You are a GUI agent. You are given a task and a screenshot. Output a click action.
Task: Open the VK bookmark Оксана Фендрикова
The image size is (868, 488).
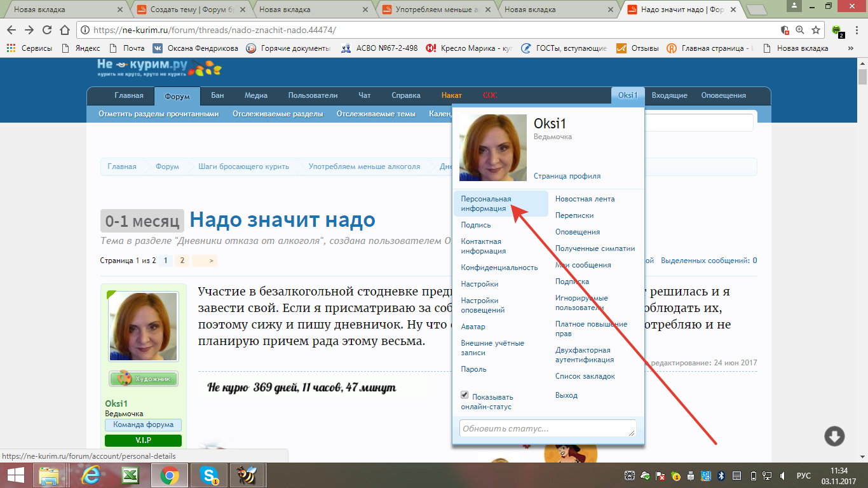coord(194,48)
